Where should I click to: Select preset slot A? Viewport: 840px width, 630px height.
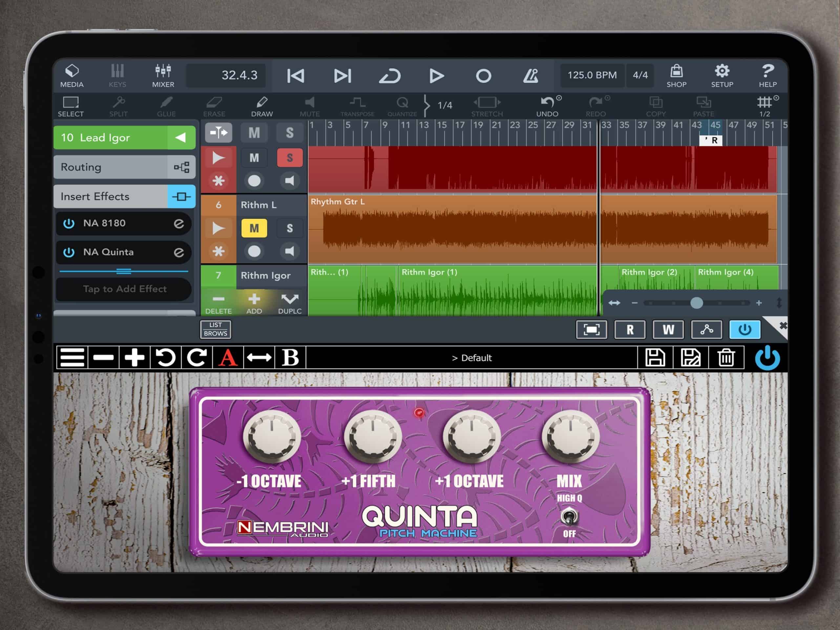point(228,358)
